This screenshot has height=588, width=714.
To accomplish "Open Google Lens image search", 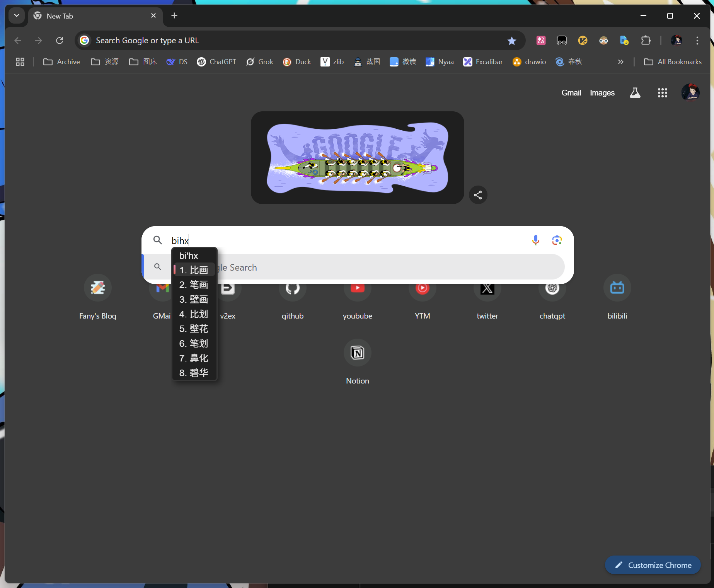I will click(x=557, y=240).
